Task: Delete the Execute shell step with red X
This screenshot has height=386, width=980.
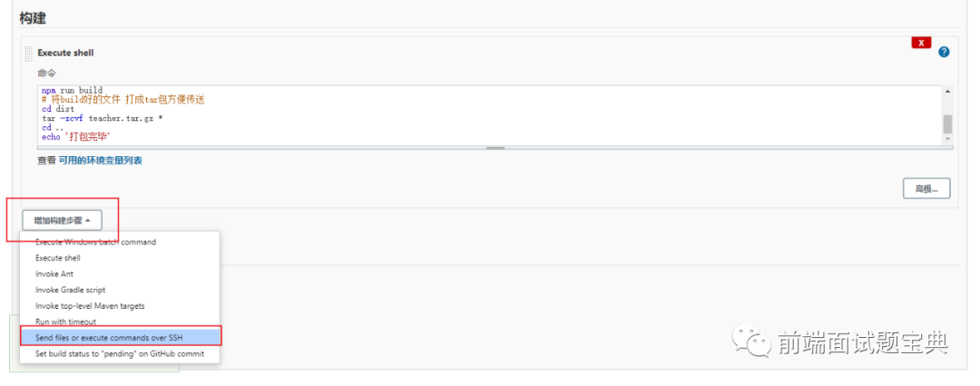Action: (921, 43)
